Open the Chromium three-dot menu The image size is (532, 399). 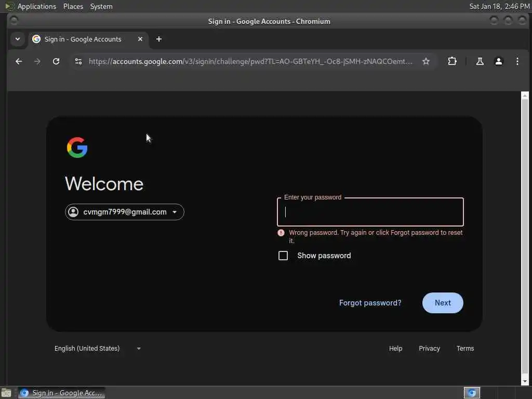point(517,61)
